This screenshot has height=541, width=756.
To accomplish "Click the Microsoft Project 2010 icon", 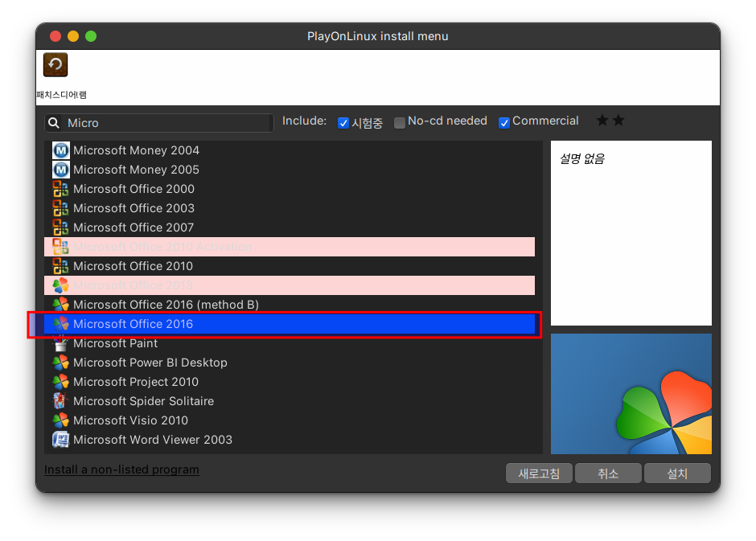I will [x=61, y=382].
